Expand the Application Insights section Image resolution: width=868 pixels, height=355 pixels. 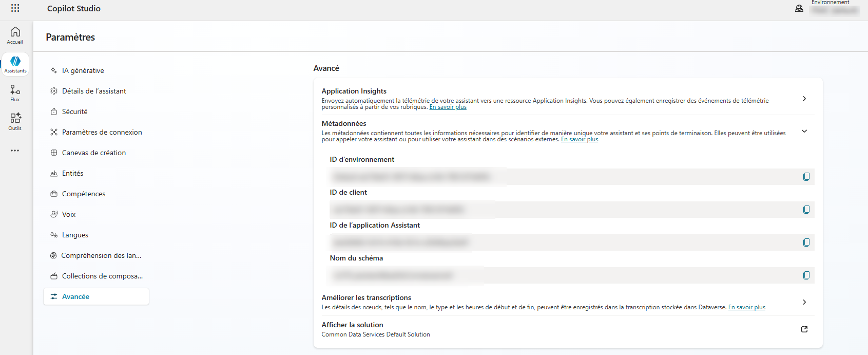(x=804, y=99)
